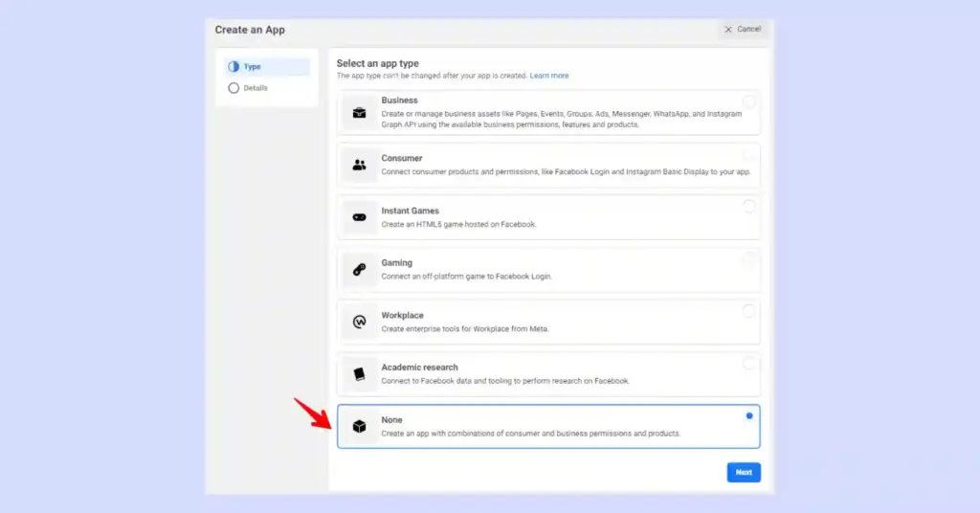Select the Academic research radio button

(x=748, y=364)
